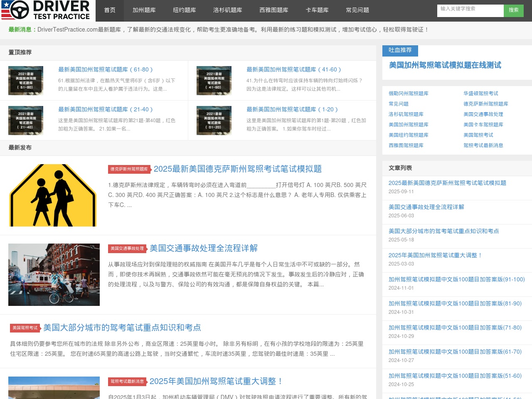Click the green 搜索 button
This screenshot has height=399, width=532.
click(514, 10)
